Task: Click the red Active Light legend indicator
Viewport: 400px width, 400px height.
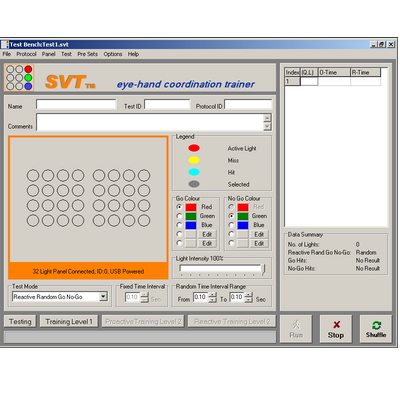Action: (194, 148)
